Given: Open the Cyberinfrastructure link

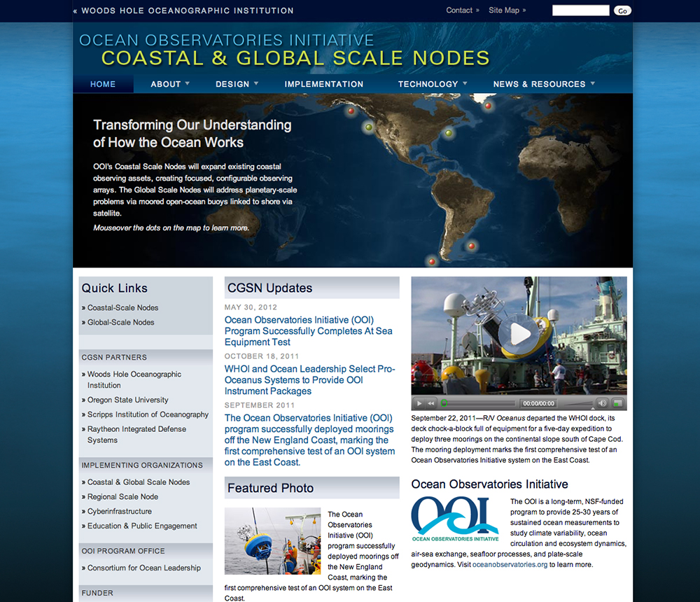Looking at the screenshot, I should pos(119,511).
